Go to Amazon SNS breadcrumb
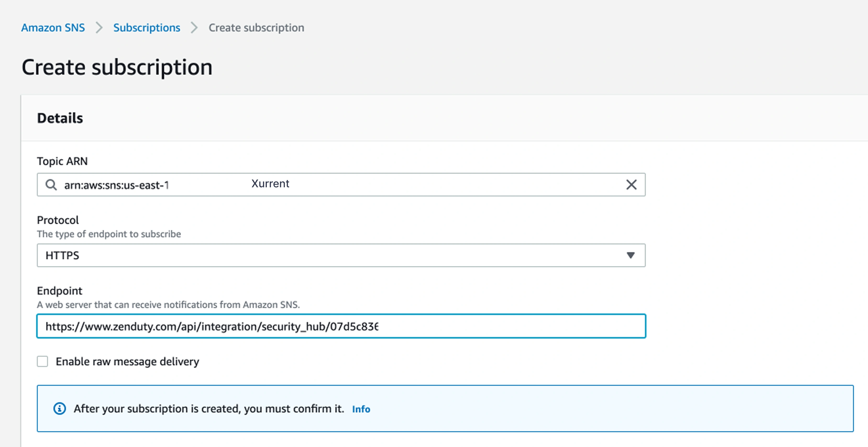 click(x=53, y=28)
